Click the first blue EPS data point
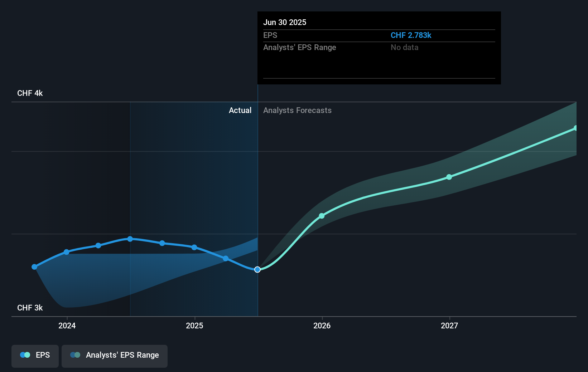 pos(34,266)
